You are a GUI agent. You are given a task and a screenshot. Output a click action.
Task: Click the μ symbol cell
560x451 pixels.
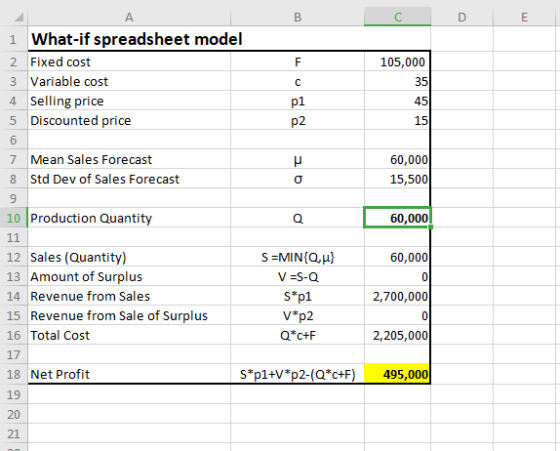point(298,159)
